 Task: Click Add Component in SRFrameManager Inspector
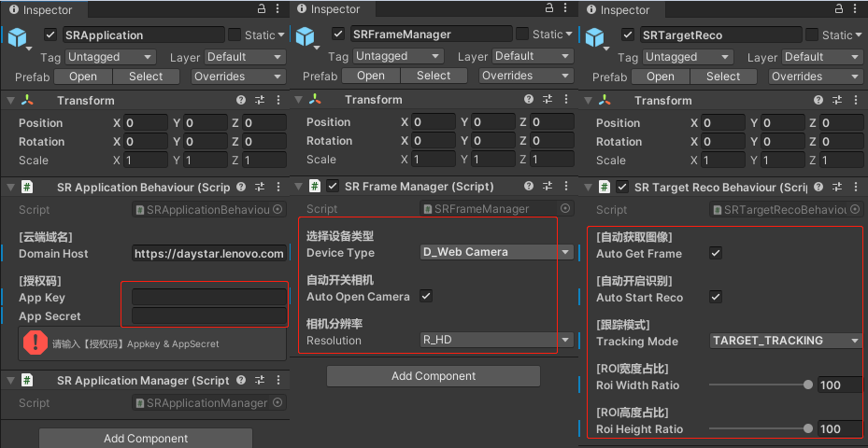(434, 376)
